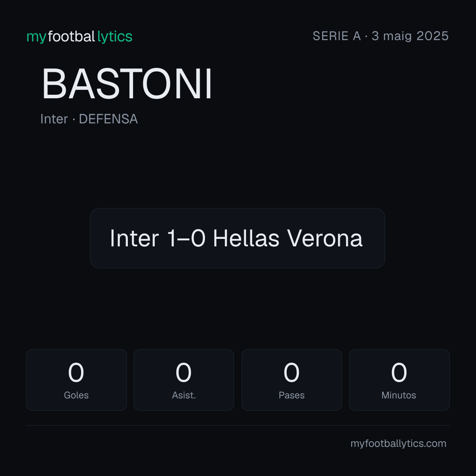Open the Pases stat card
The height and width of the screenshot is (476, 476).
(x=291, y=380)
